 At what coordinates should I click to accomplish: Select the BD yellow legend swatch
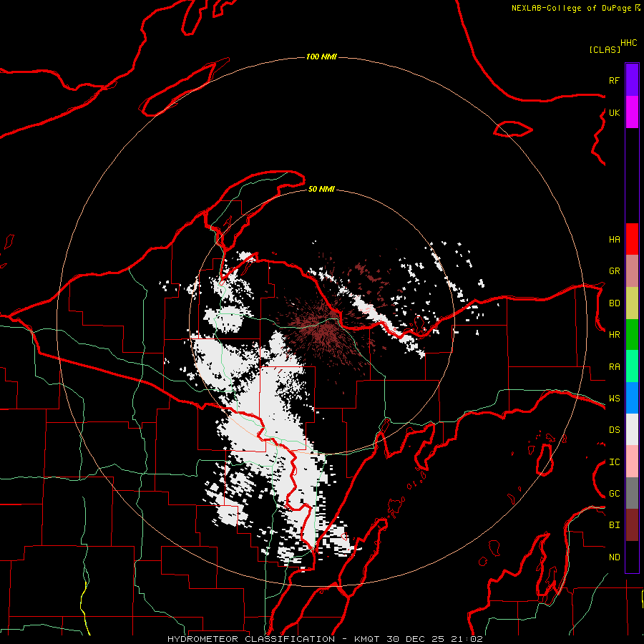coord(632,303)
